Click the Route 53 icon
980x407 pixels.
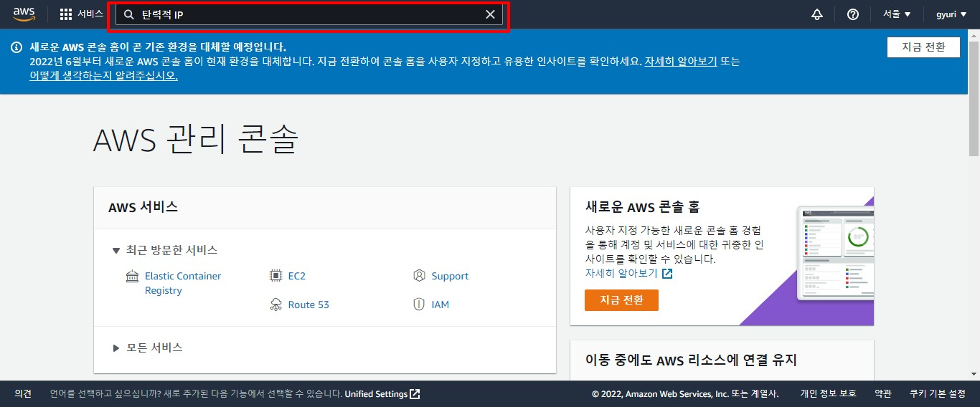point(275,305)
